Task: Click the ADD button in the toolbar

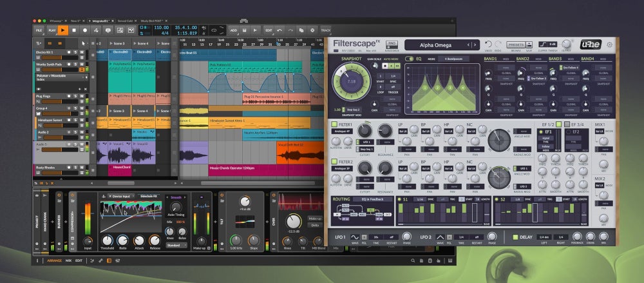Action: (x=233, y=30)
